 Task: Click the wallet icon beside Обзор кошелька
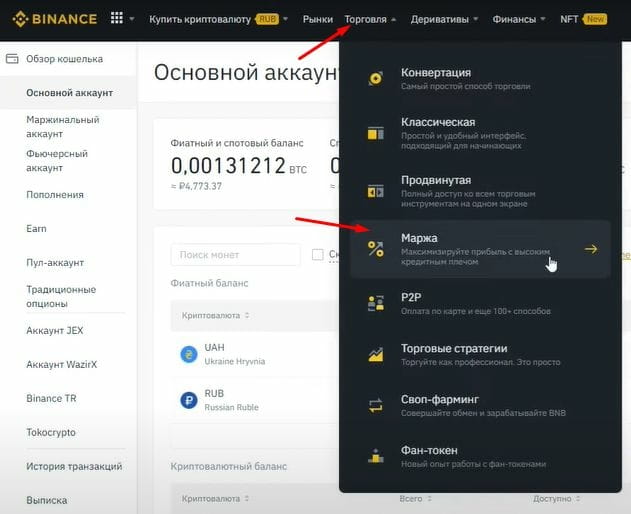pyautogui.click(x=12, y=59)
